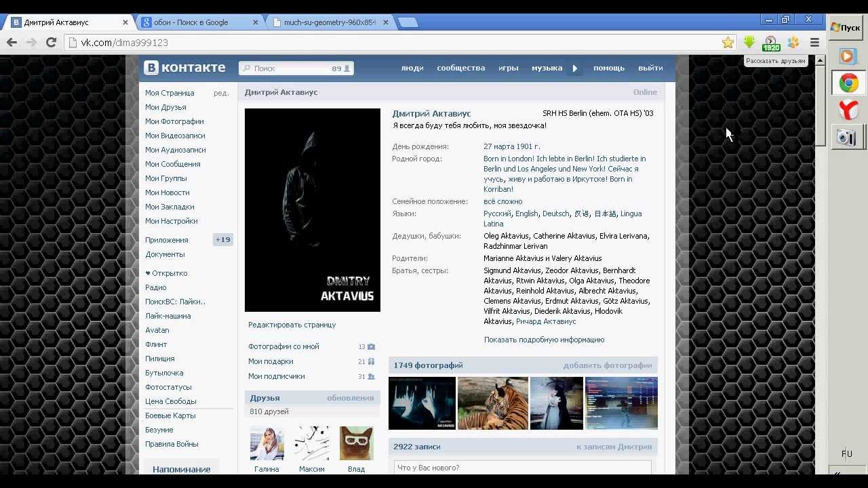This screenshot has height=488, width=868.
Task: Close the Google search tab
Action: point(256,22)
